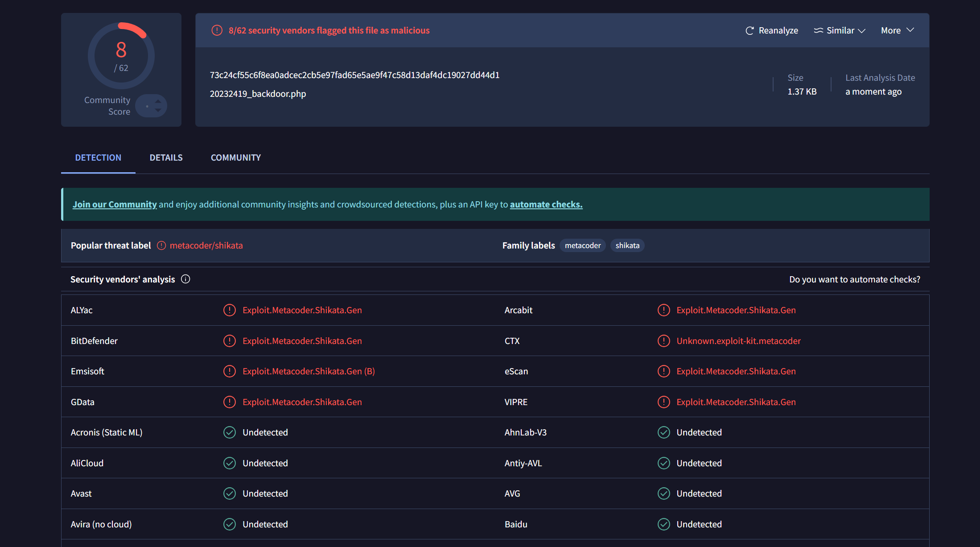
Task: Click the info icon beside Security vendors' analysis
Action: tap(185, 279)
